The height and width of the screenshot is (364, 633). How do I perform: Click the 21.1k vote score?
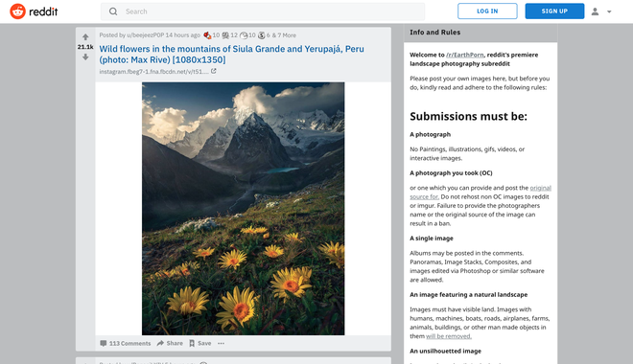(85, 47)
